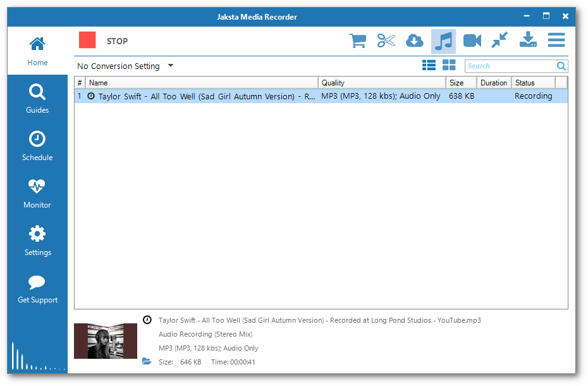The width and height of the screenshot is (588, 386).
Task: Click the Audio Recording (Stereo Mix) text
Action: [x=205, y=334]
